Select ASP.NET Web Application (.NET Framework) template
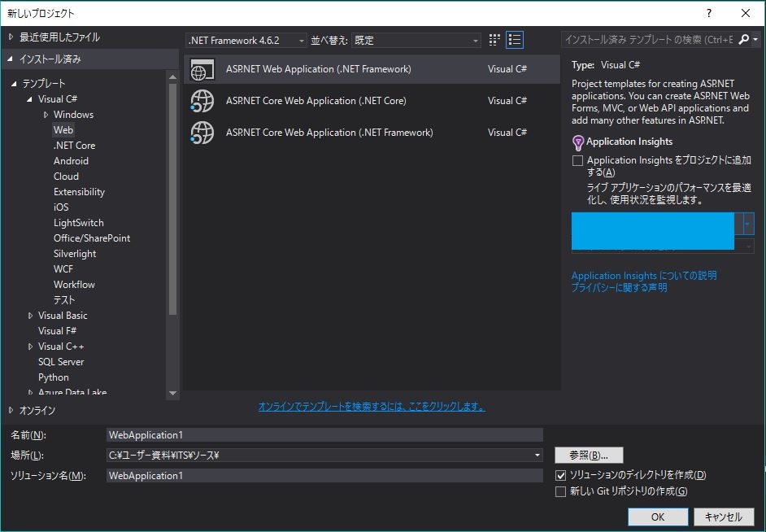 click(x=372, y=69)
